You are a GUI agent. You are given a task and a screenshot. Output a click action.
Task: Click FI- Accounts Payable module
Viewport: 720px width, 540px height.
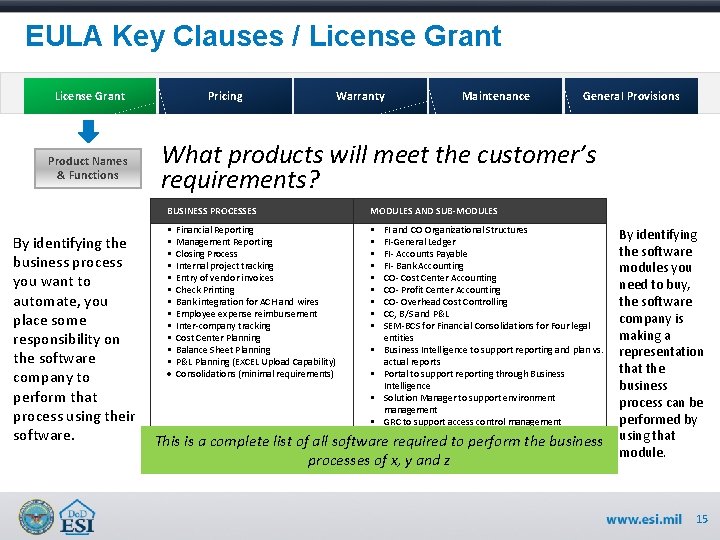[x=426, y=253]
